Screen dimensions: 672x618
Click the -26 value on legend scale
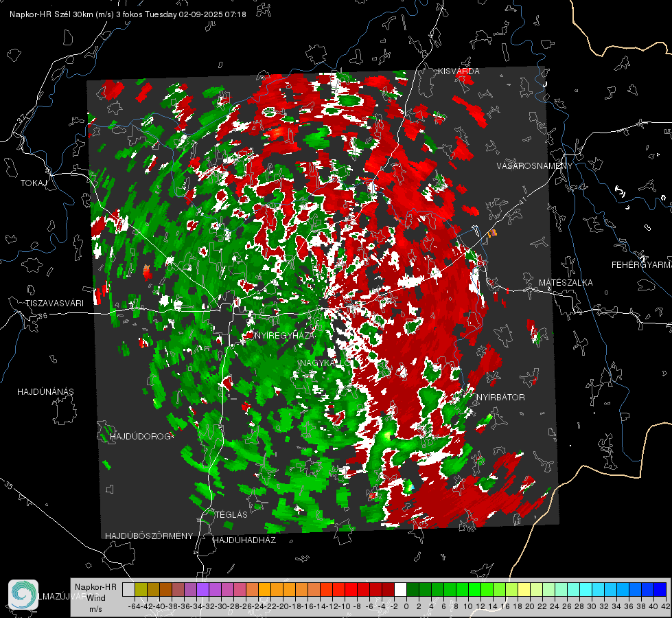[x=246, y=606]
